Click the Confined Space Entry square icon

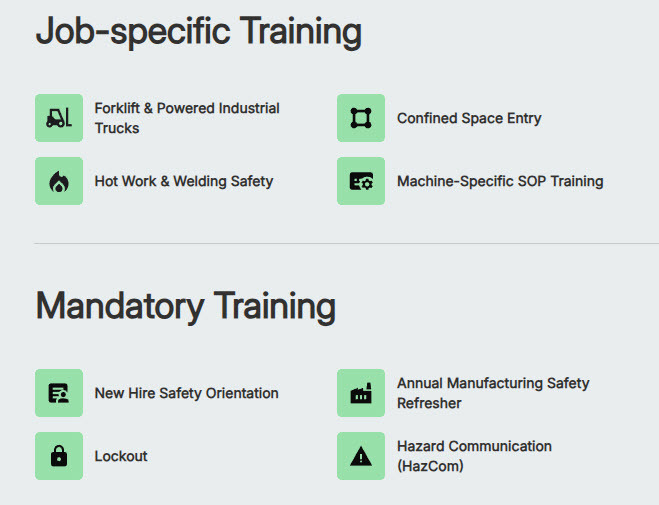pos(361,118)
